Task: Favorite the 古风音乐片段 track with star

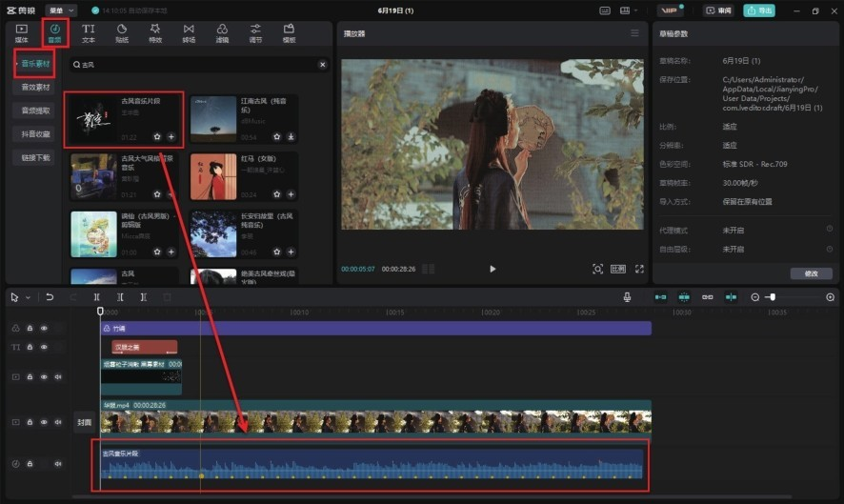Action: [157, 136]
